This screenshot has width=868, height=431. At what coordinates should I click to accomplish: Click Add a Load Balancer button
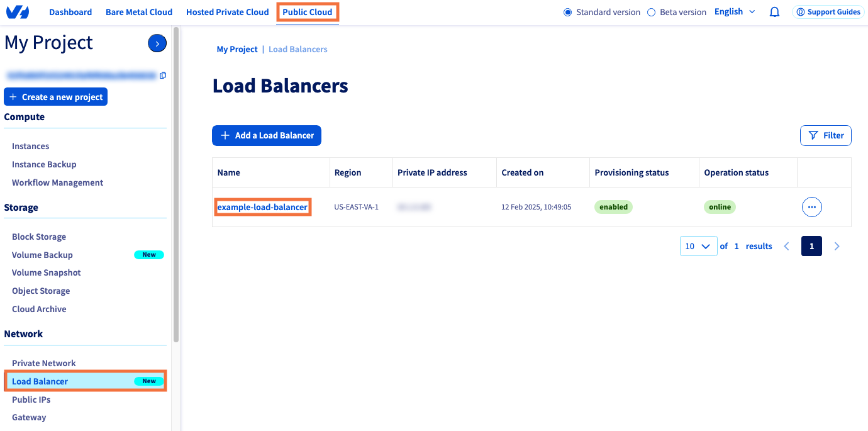[x=267, y=135]
